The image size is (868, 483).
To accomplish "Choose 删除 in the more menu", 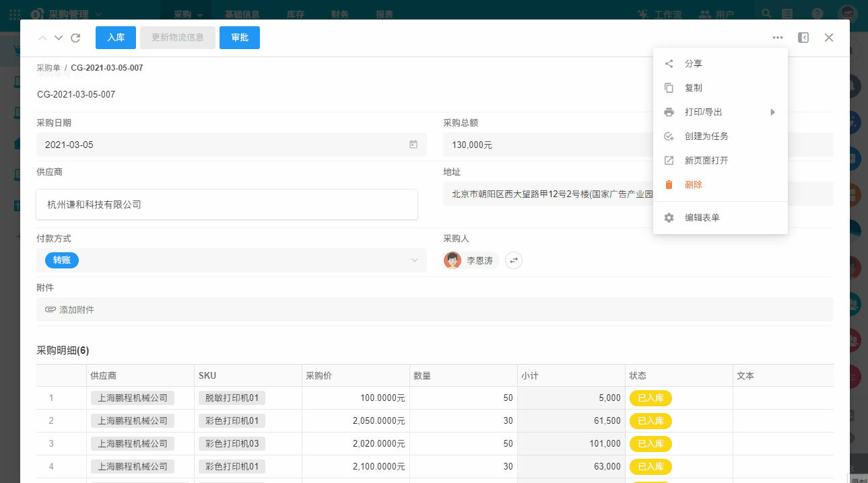I will tap(694, 185).
